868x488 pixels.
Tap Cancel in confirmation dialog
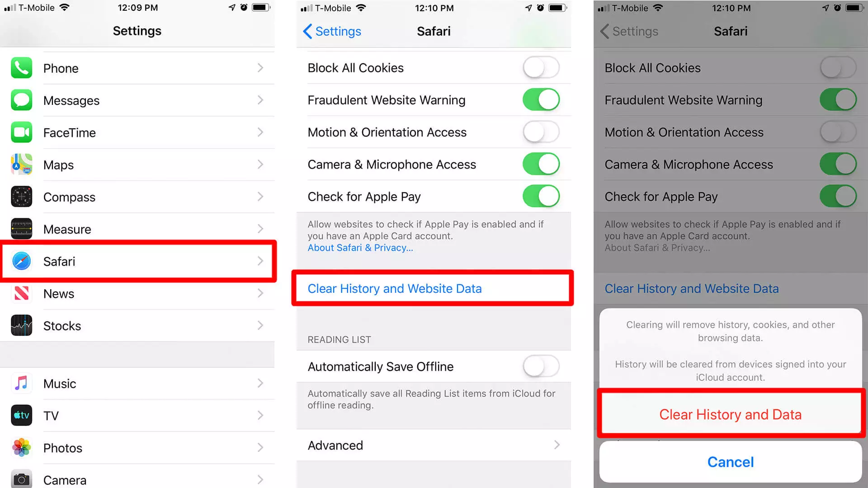(730, 461)
